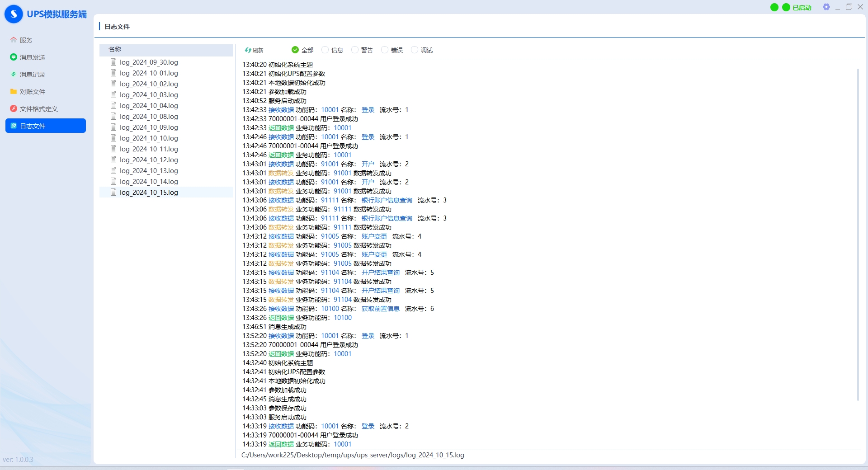This screenshot has width=868, height=470.
Task: Open log_2024_10_08.log file
Action: pyautogui.click(x=166, y=117)
